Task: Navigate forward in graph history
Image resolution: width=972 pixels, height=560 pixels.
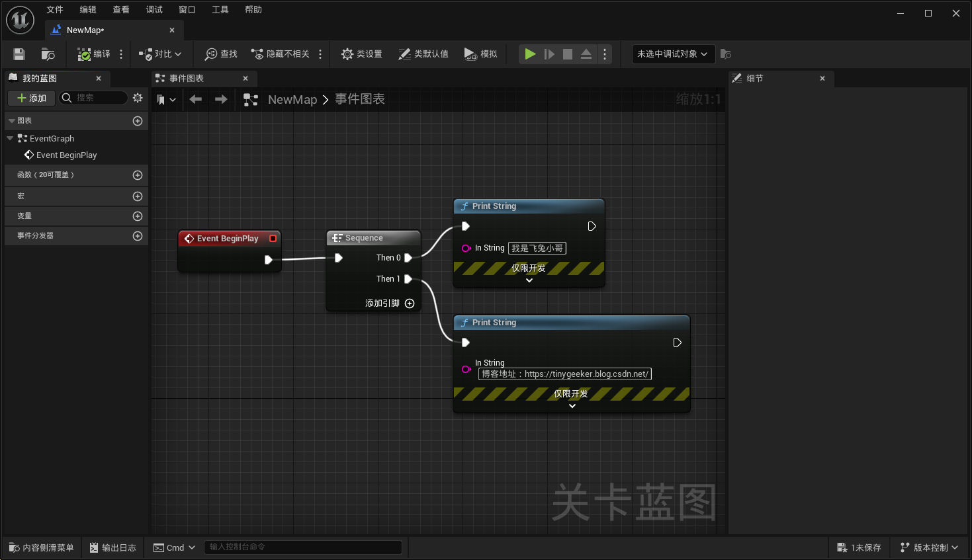Action: pyautogui.click(x=221, y=99)
